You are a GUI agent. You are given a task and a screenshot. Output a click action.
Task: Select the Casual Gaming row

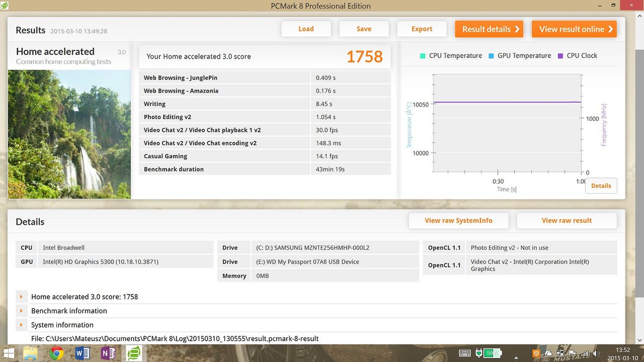tap(265, 156)
